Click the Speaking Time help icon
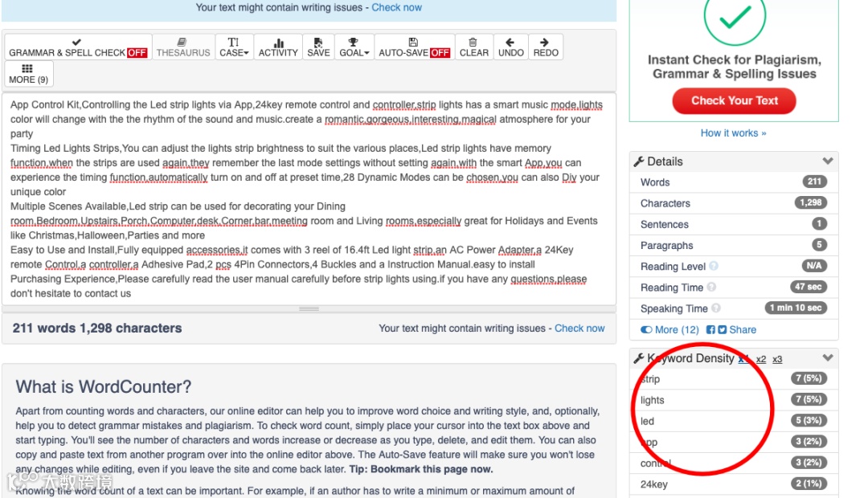Screen dimensions: 868x498 [x=716, y=308]
